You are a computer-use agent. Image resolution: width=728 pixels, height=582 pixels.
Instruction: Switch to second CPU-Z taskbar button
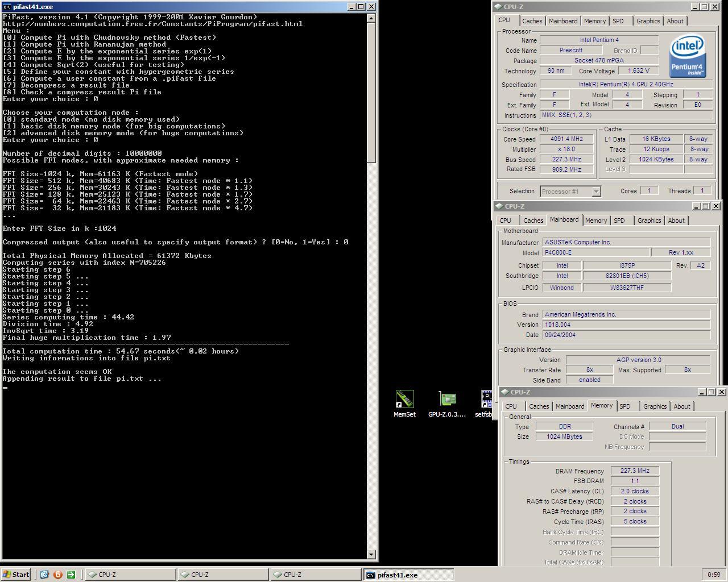pyautogui.click(x=223, y=575)
